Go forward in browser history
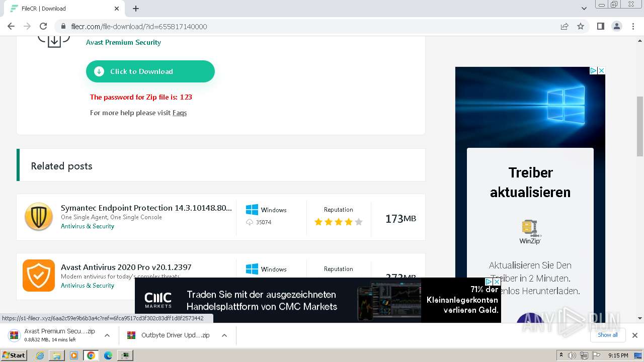This screenshot has height=362, width=644. point(27,26)
